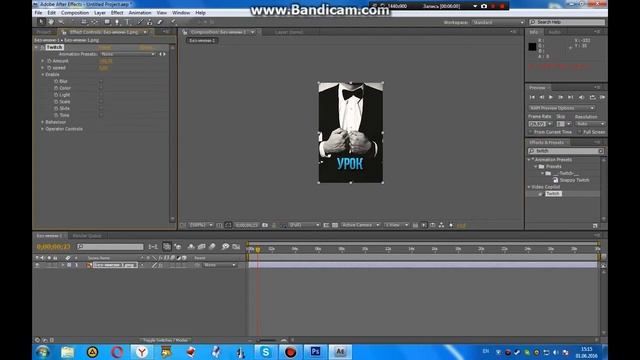Jump to first frame in Preview panel
Viewport: 640px width, 360px height.
click(532, 97)
